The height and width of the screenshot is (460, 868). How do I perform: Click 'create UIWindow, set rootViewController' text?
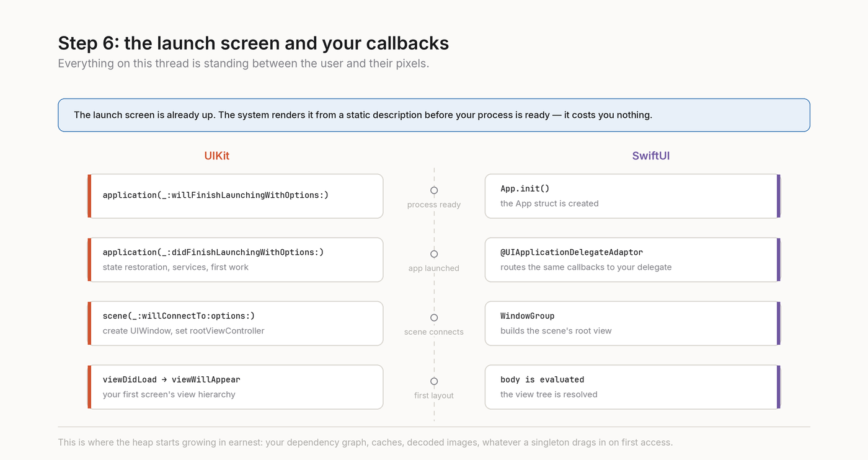(184, 330)
